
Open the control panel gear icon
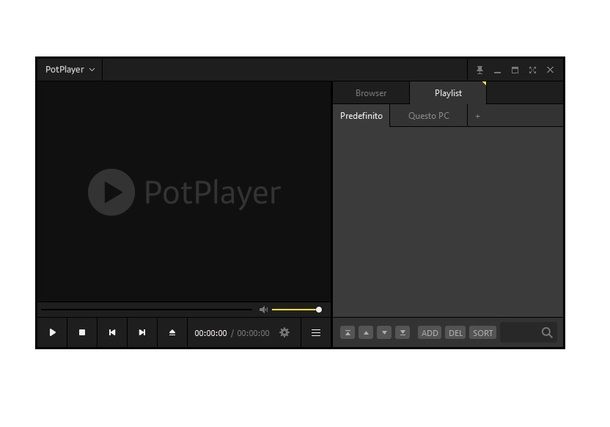(x=284, y=332)
